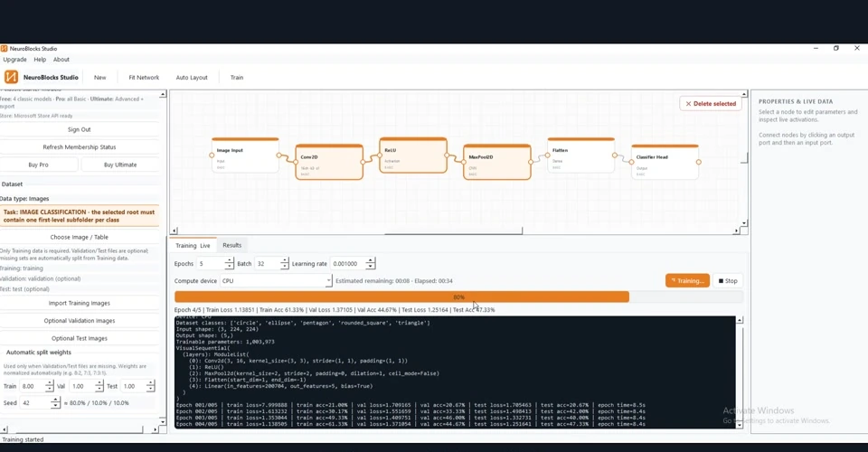Click Optional Test Images button

pos(80,339)
